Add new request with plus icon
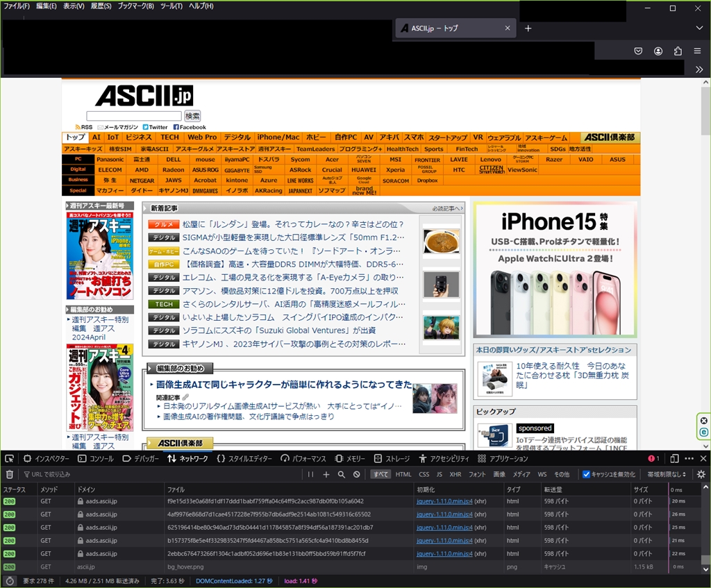Image resolution: width=711 pixels, height=588 pixels. [x=326, y=474]
